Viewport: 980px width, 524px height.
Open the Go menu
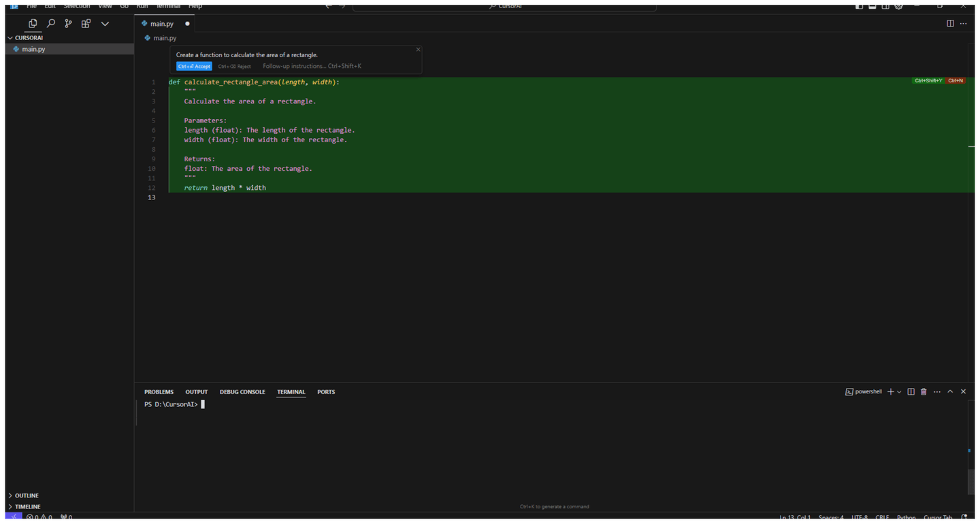pos(124,5)
